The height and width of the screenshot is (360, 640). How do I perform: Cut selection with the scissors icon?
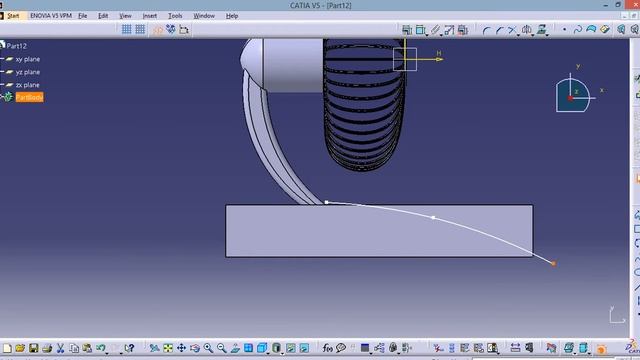(60, 348)
